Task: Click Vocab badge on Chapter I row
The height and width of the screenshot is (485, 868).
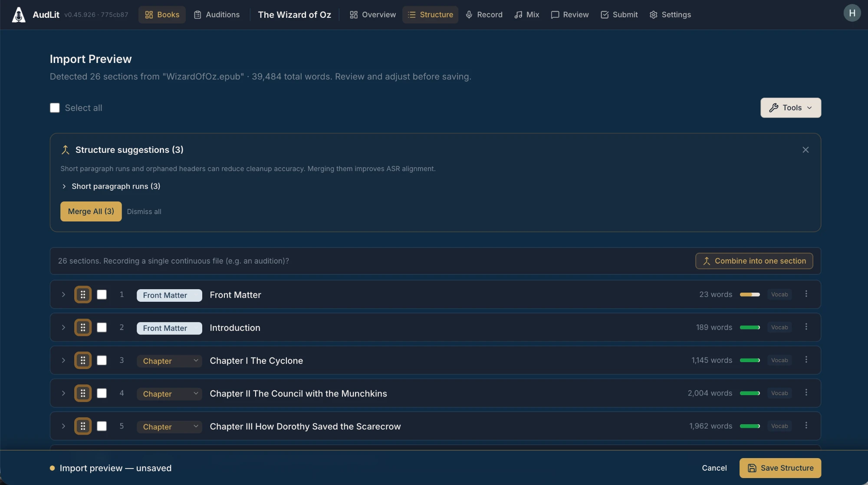Action: 779,360
